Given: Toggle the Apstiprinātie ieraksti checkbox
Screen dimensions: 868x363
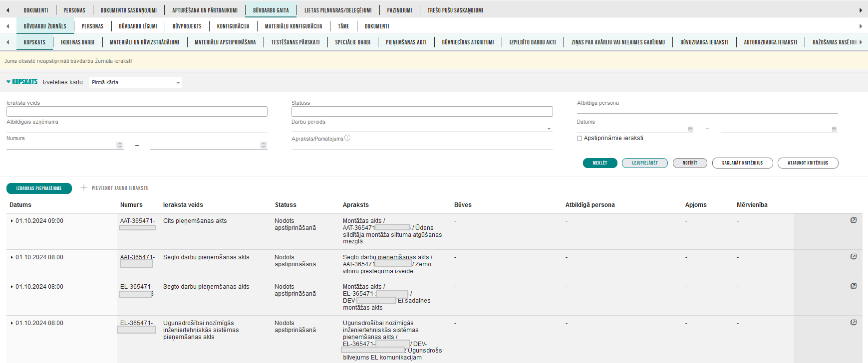Looking at the screenshot, I should [579, 138].
